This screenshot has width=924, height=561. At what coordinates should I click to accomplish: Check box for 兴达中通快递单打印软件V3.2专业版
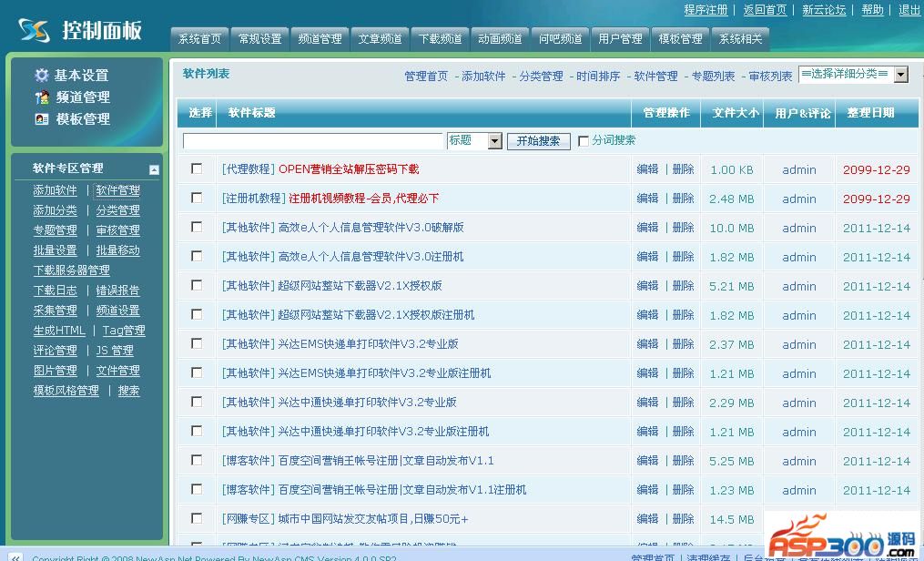pos(197,402)
